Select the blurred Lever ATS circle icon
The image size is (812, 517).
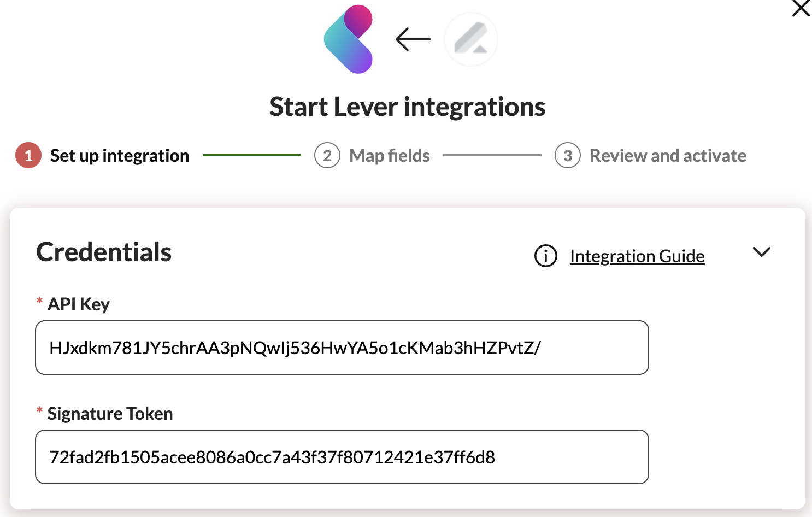[x=470, y=39]
